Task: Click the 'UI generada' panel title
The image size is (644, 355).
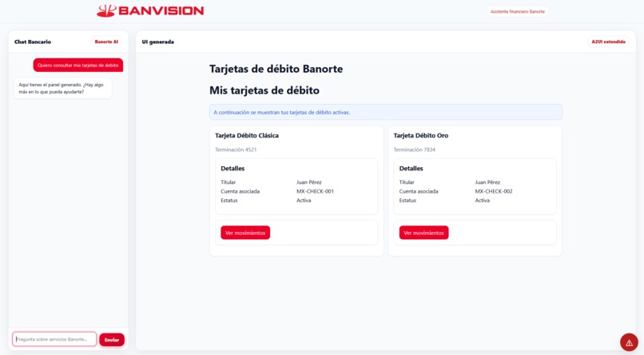Action: (157, 42)
